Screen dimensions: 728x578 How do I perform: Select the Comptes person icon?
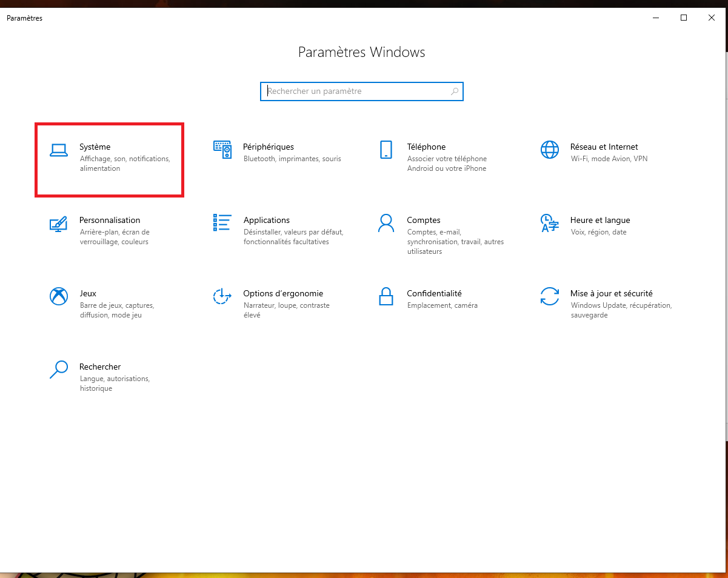click(x=386, y=223)
